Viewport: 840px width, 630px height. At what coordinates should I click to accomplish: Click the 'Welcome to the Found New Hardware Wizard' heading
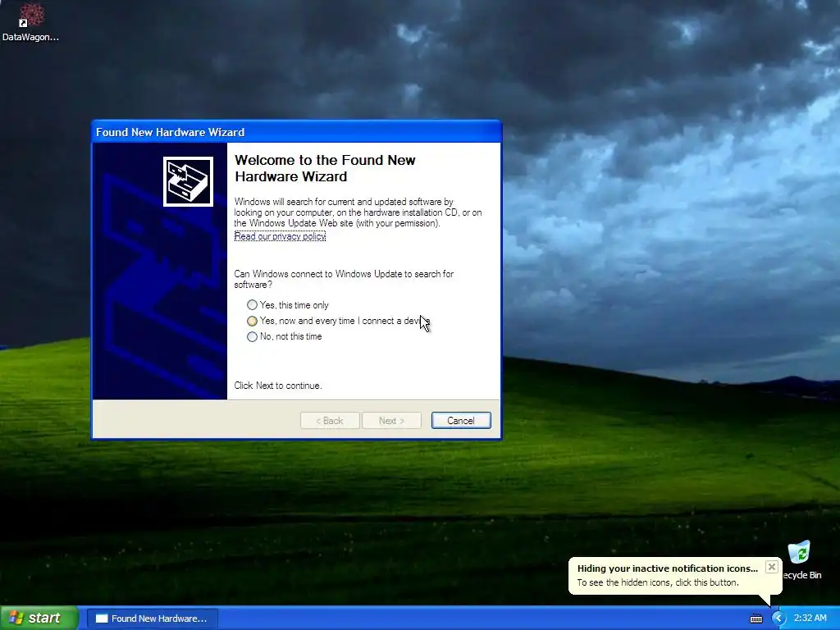click(x=325, y=168)
